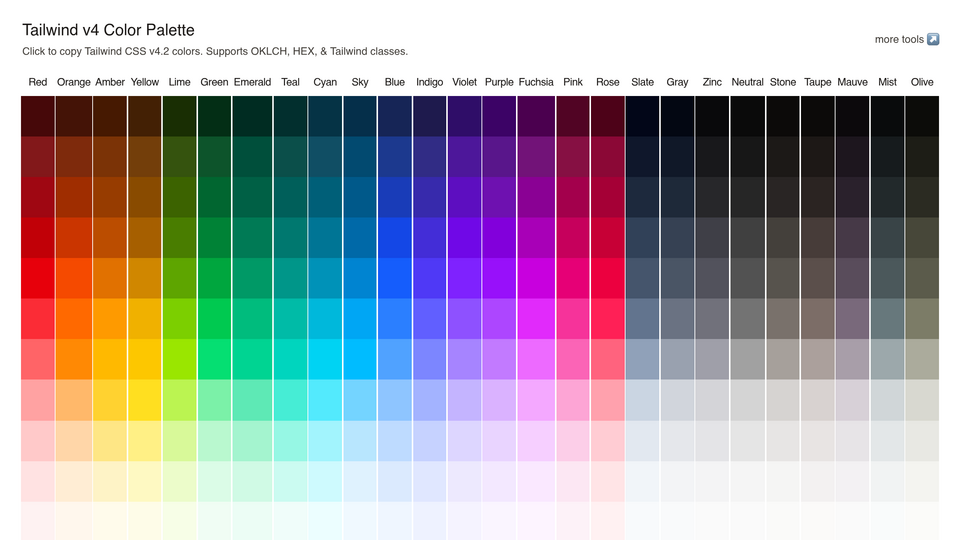Select the Zinc column header

click(x=712, y=82)
